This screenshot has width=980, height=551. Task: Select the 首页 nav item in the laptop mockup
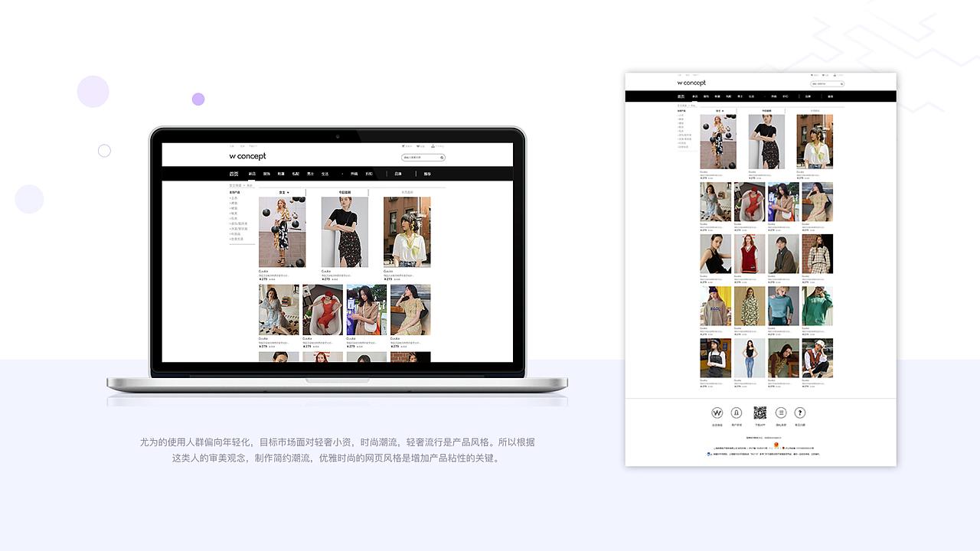[x=234, y=174]
